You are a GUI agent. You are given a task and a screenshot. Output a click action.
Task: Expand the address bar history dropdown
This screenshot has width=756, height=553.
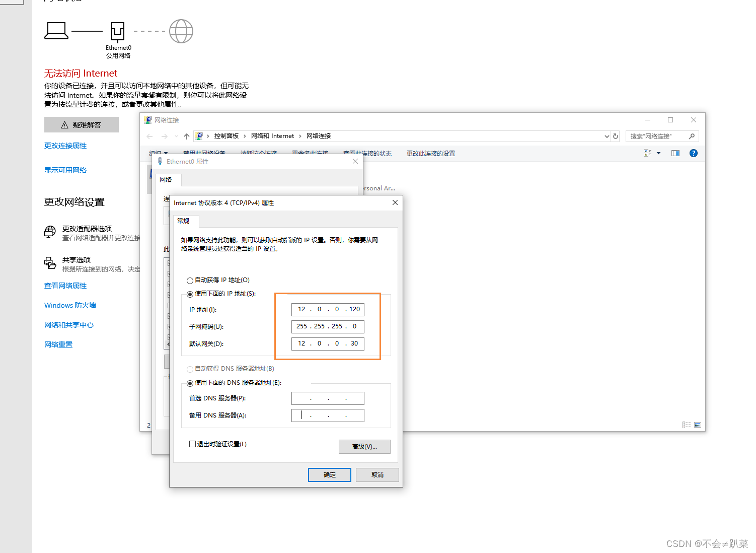coord(607,136)
